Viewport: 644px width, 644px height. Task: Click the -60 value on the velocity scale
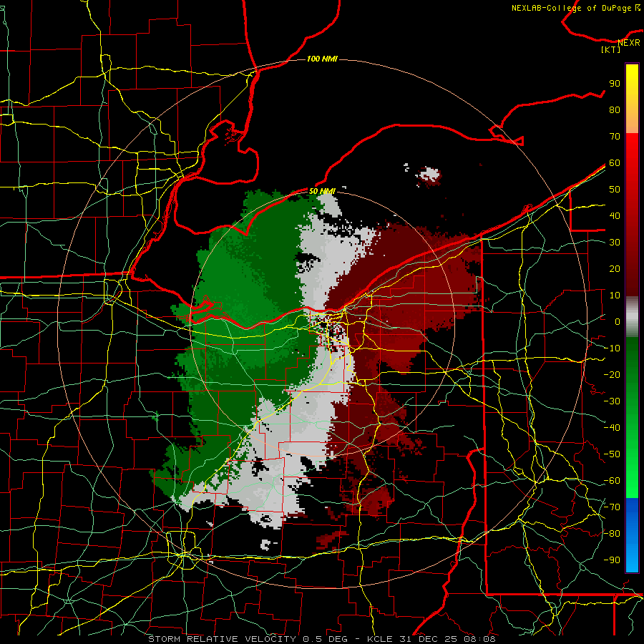(612, 481)
